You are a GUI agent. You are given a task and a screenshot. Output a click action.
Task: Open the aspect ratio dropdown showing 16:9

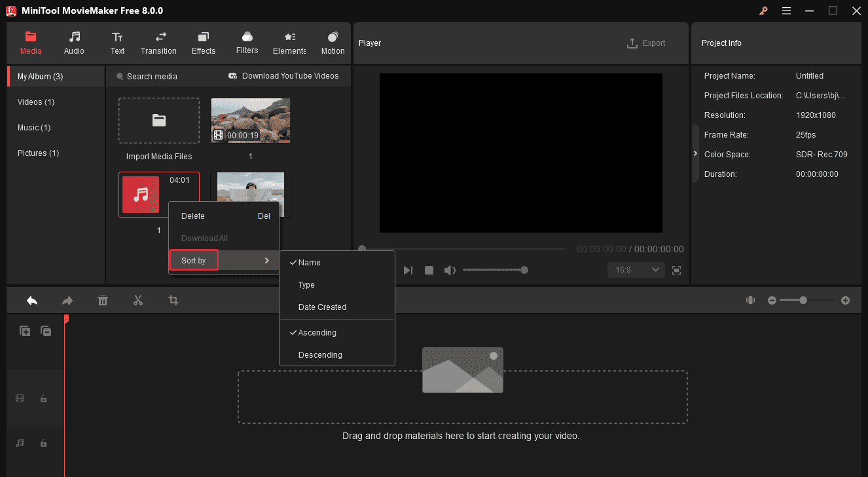(636, 269)
